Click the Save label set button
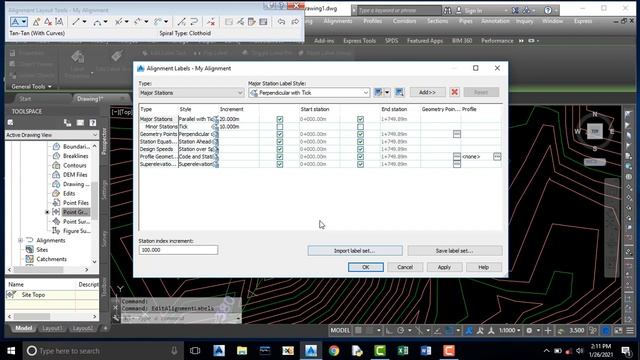 pyautogui.click(x=454, y=251)
